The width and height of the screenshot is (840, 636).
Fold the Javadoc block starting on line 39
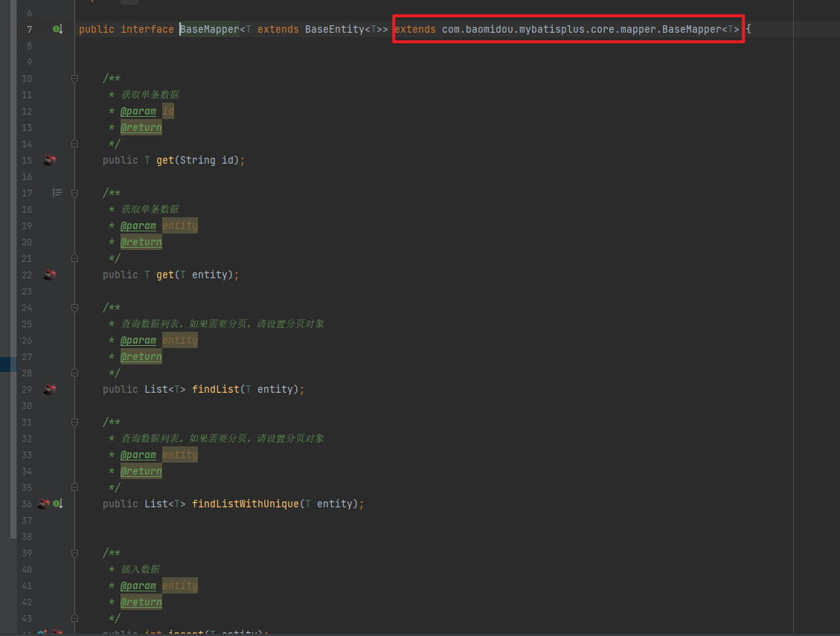tap(74, 553)
